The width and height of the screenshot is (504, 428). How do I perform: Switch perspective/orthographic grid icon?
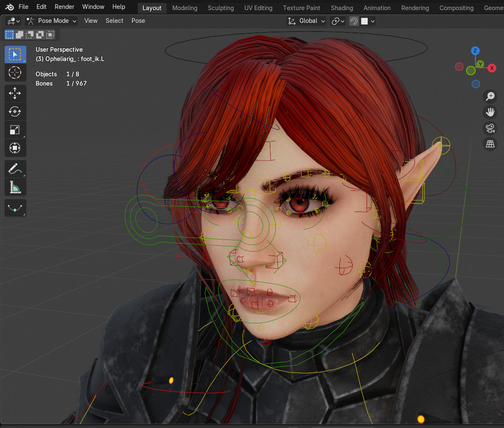[490, 144]
